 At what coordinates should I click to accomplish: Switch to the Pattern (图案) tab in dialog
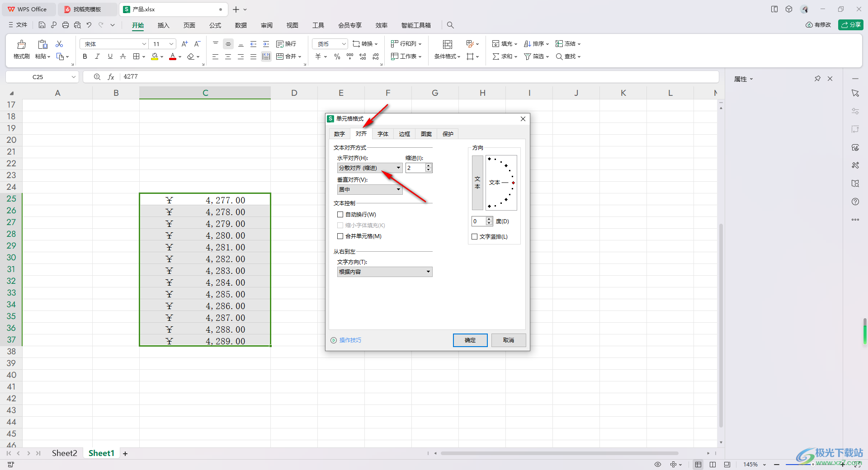tap(426, 134)
